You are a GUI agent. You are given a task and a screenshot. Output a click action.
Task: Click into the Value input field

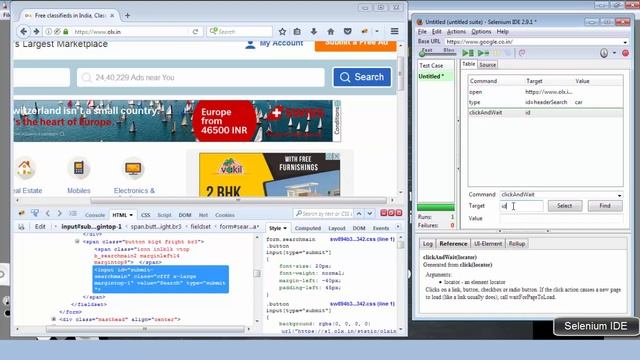pos(561,218)
